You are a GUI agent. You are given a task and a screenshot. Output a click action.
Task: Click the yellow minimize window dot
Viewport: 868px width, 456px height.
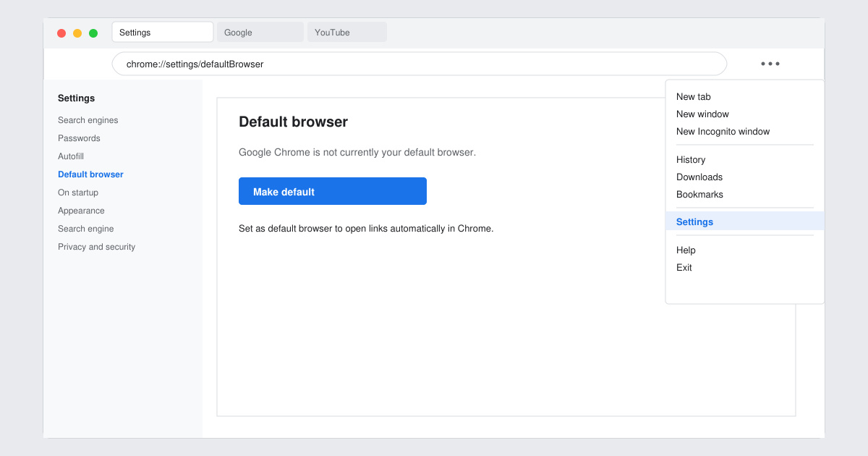(x=77, y=33)
